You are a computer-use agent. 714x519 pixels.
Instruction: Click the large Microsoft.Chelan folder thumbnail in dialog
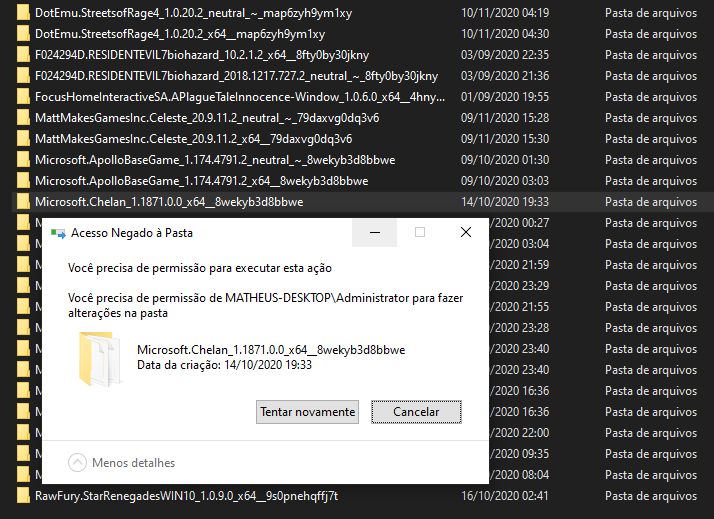click(x=100, y=359)
